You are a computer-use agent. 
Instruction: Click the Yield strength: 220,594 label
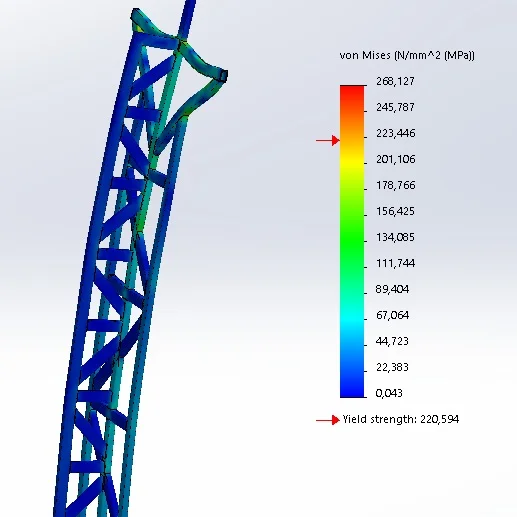(x=401, y=419)
